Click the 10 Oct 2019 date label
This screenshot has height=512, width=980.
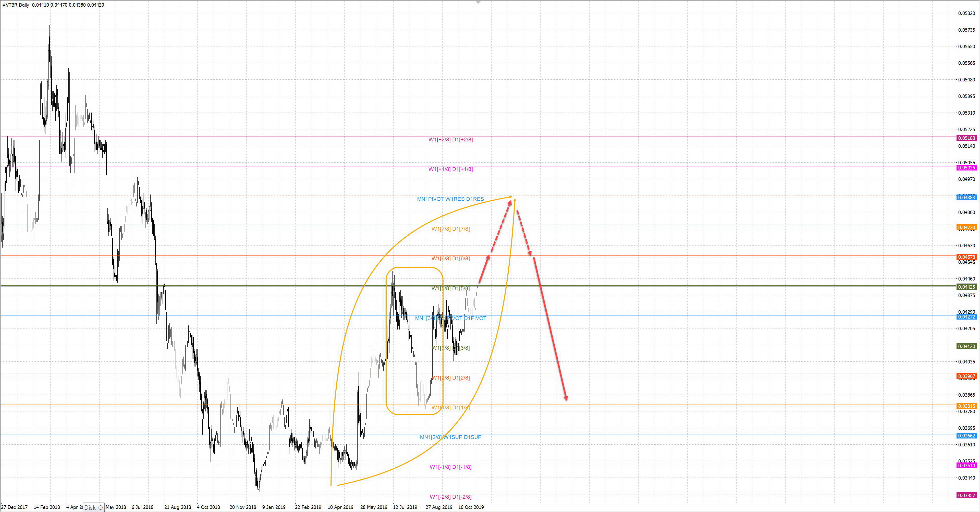click(471, 507)
